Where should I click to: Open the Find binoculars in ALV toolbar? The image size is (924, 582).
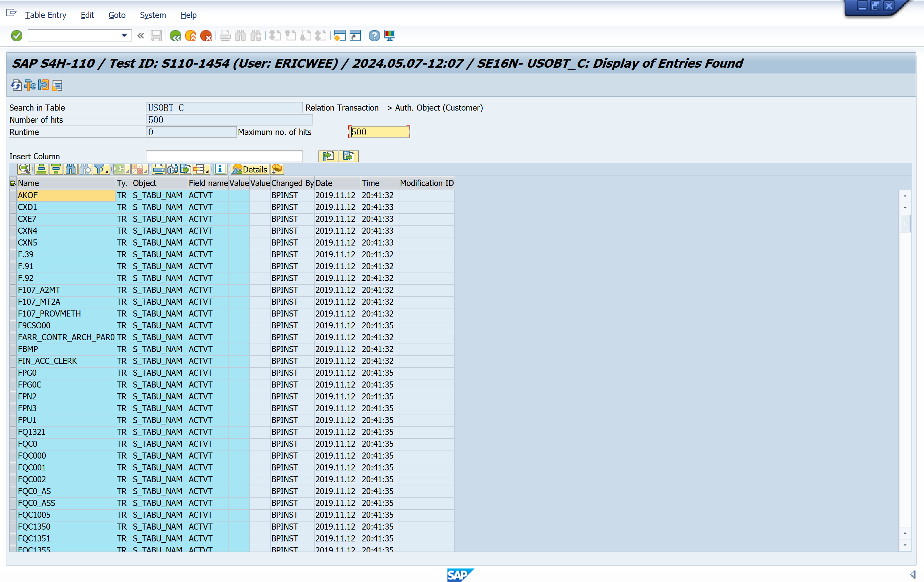(71, 169)
